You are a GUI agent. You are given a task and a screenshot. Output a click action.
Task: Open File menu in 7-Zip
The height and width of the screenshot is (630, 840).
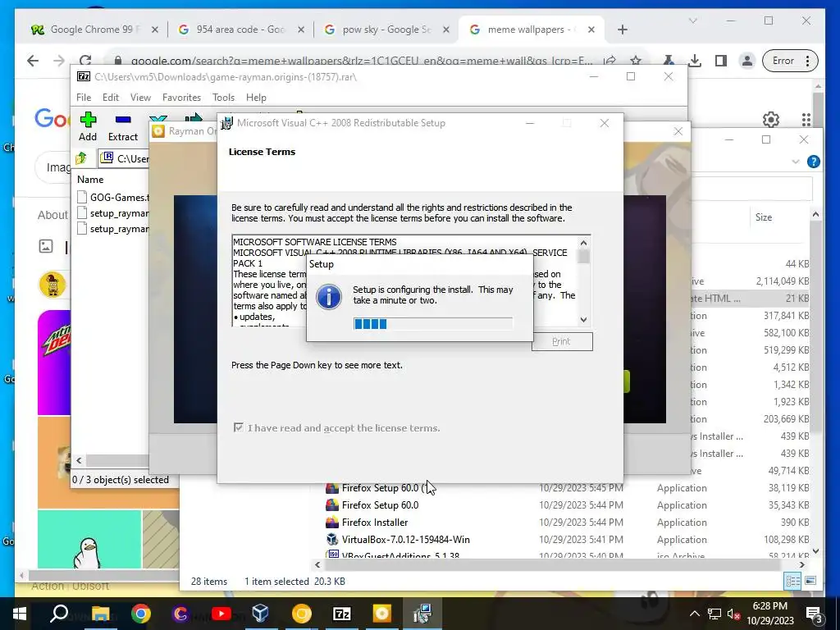point(84,98)
